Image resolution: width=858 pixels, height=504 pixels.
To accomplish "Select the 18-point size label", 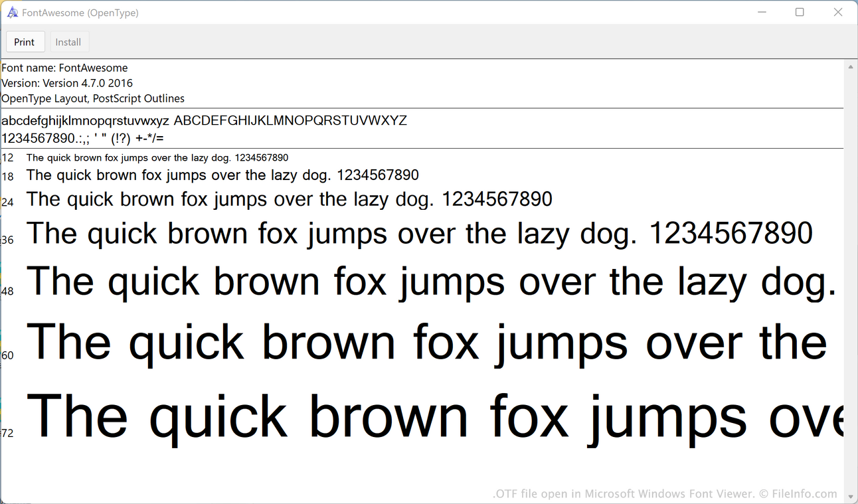I will [7, 177].
